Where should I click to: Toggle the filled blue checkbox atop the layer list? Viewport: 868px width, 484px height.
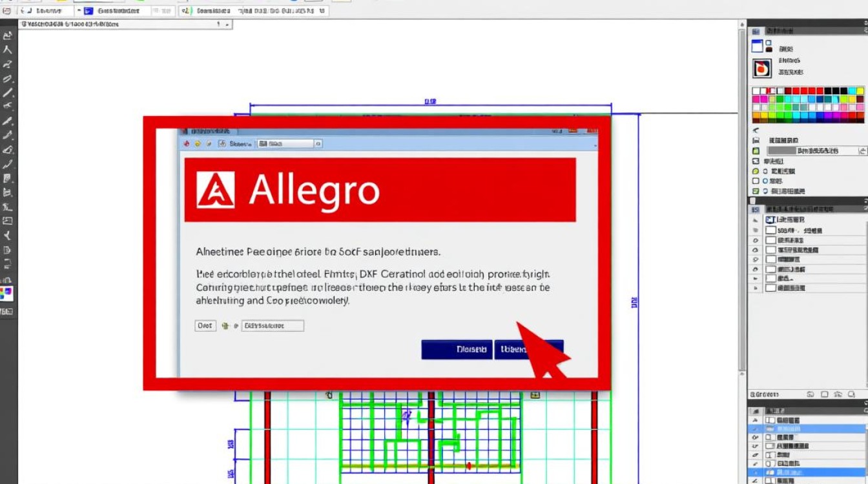(x=770, y=220)
